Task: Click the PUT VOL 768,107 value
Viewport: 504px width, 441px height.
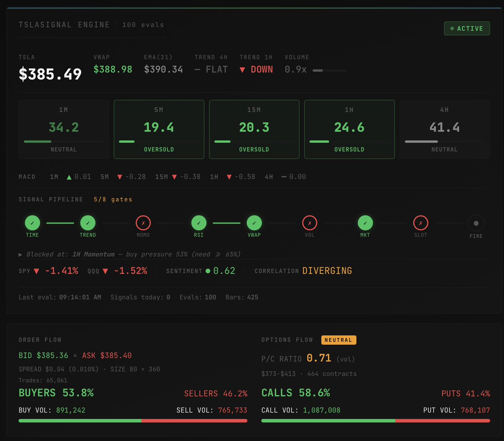Action: click(475, 410)
